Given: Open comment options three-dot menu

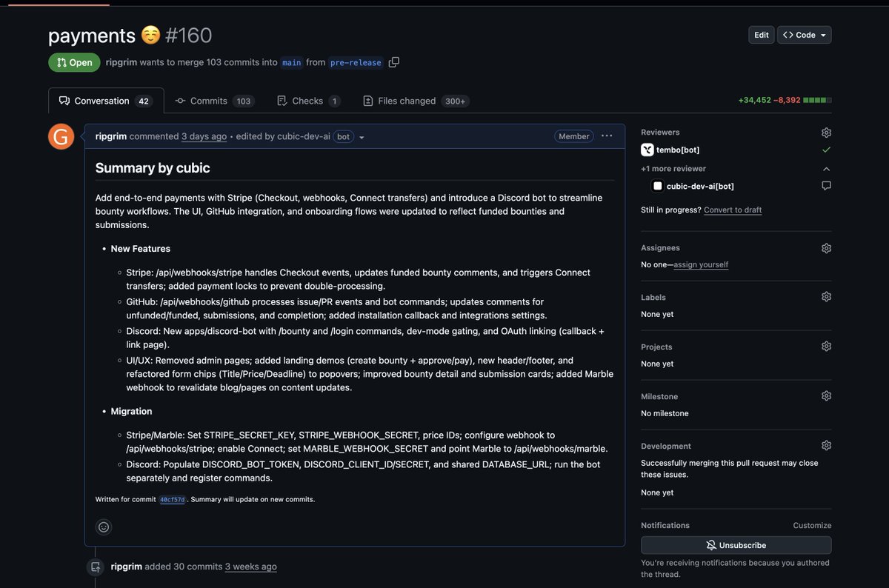Looking at the screenshot, I should point(607,136).
